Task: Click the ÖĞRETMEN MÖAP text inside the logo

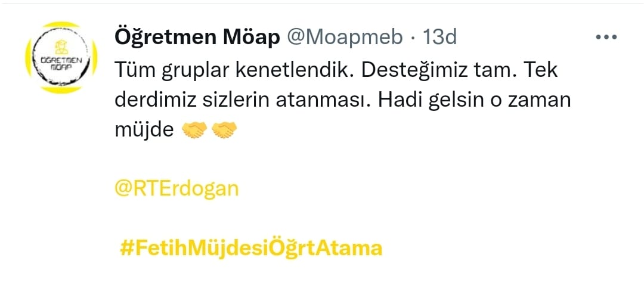Action: pos(58,62)
